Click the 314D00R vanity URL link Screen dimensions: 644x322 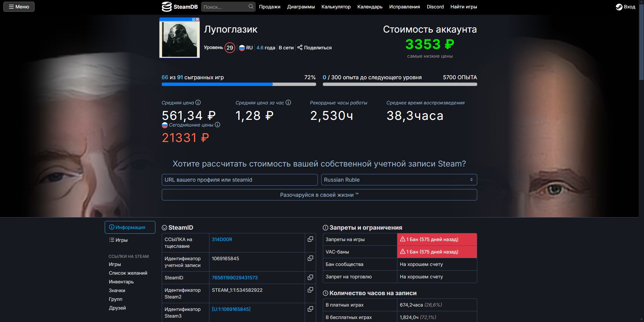(x=222, y=239)
